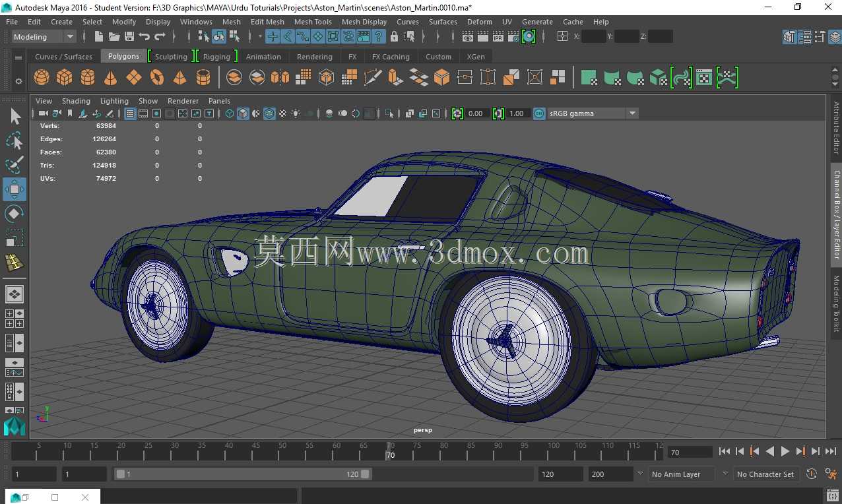This screenshot has height=504, width=842.
Task: Click the time slider at frame 70
Action: tap(390, 451)
